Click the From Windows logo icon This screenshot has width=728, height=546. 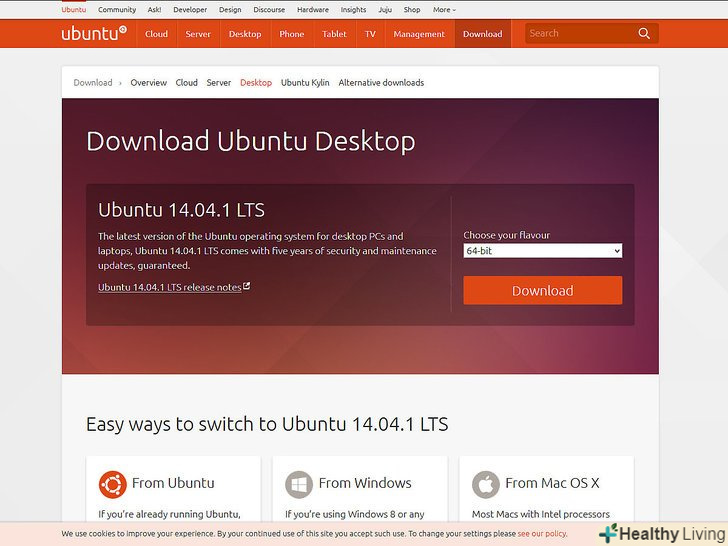pos(299,485)
